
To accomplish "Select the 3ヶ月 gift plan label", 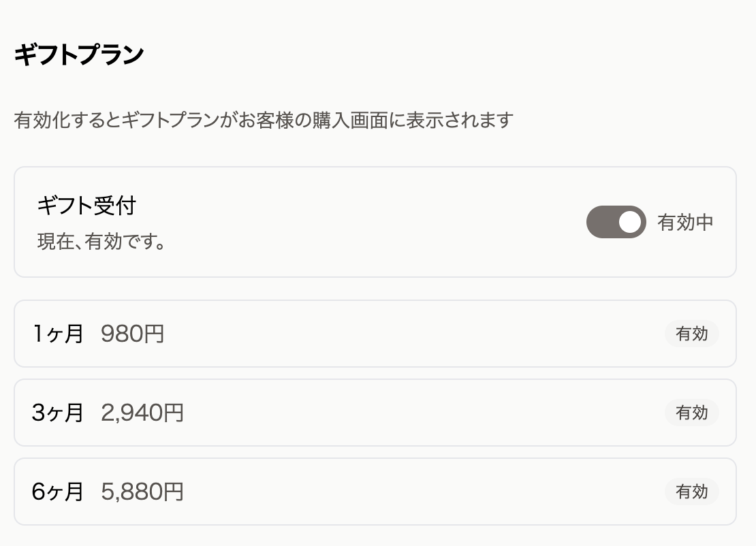I will (x=58, y=413).
